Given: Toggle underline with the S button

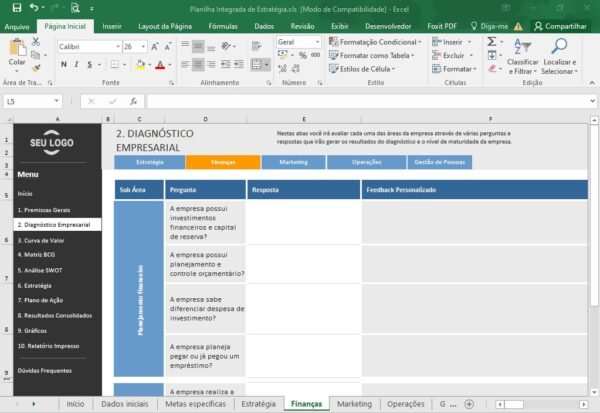Looking at the screenshot, I should (x=90, y=65).
